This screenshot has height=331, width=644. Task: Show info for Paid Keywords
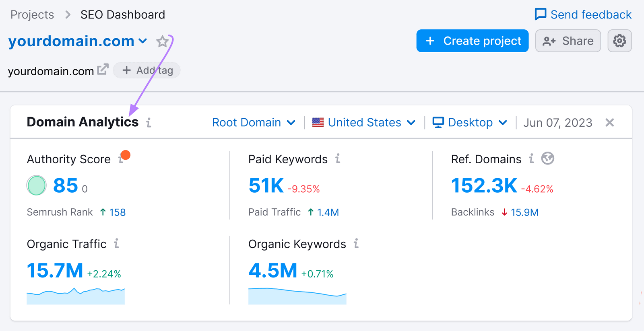click(x=338, y=159)
